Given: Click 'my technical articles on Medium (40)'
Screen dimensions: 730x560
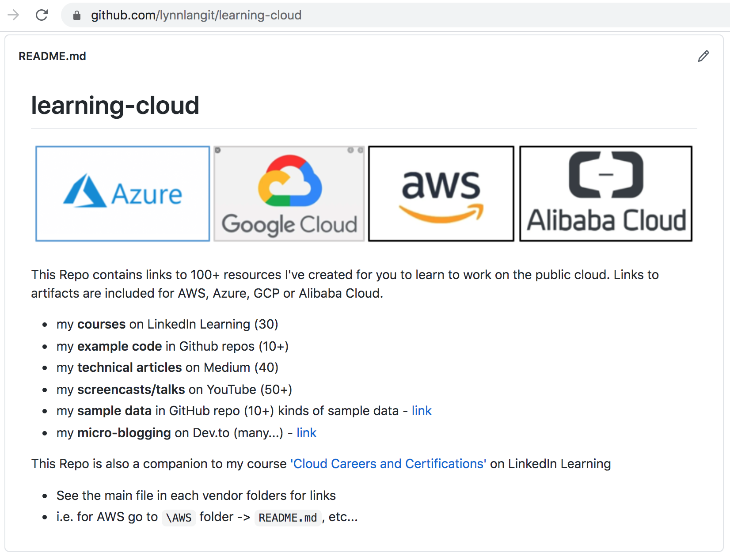Looking at the screenshot, I should [167, 367].
